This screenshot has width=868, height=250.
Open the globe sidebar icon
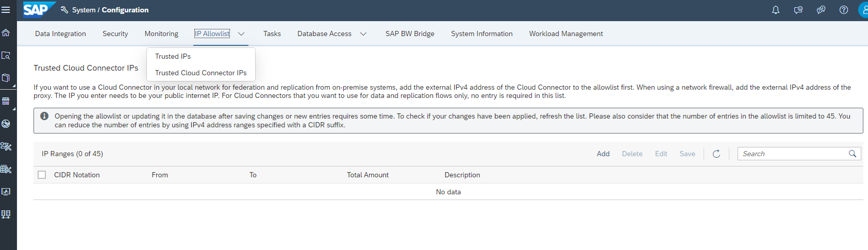point(6,124)
